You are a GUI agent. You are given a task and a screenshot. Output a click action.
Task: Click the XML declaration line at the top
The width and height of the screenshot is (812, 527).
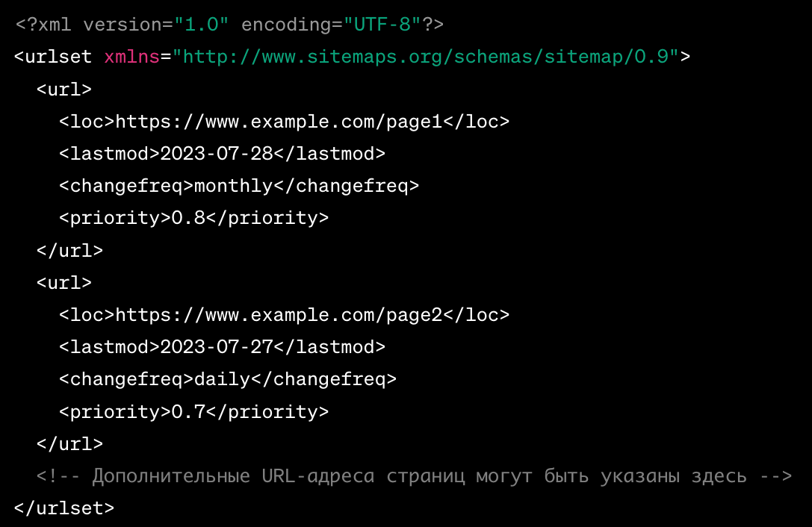(x=229, y=25)
